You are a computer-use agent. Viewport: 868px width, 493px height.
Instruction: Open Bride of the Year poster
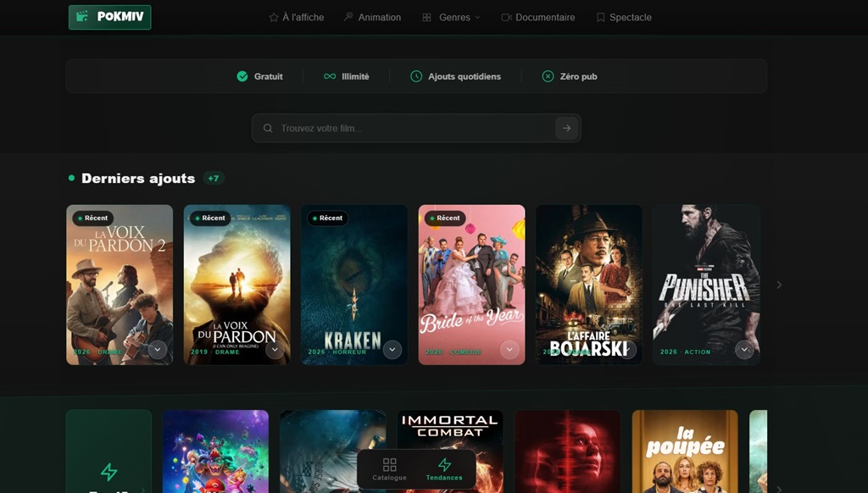[x=471, y=285]
